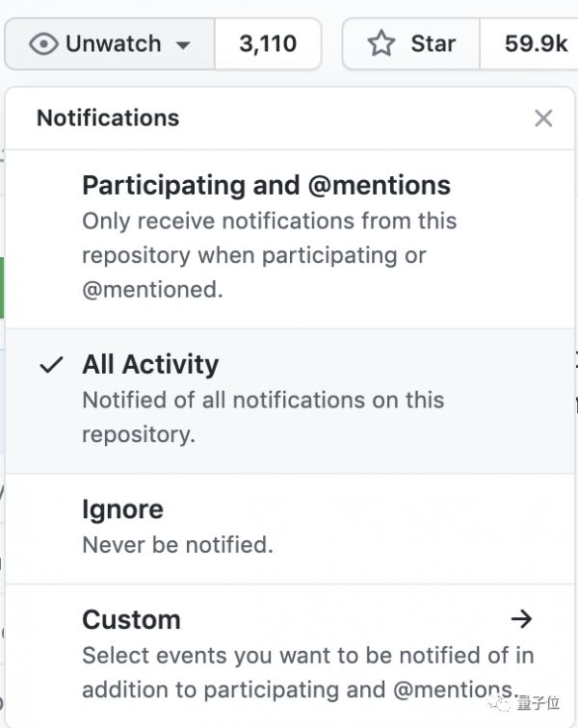Expand the Unwatch dropdown caret
Viewport: 578px width, 728px height.
pyautogui.click(x=183, y=44)
